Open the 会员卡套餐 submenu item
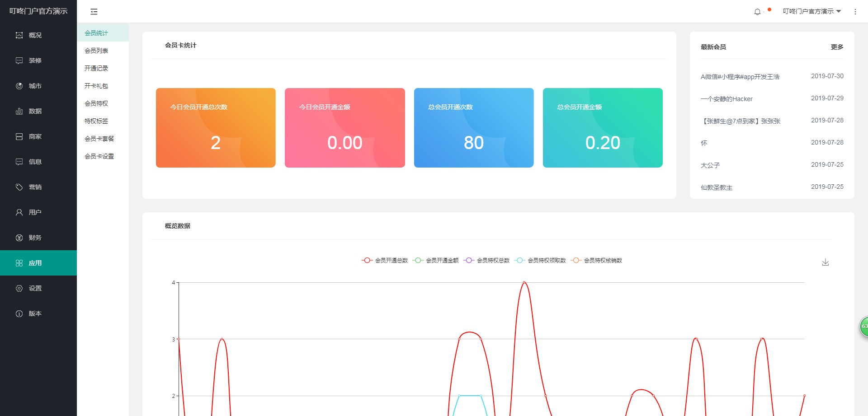868x416 pixels. point(103,139)
